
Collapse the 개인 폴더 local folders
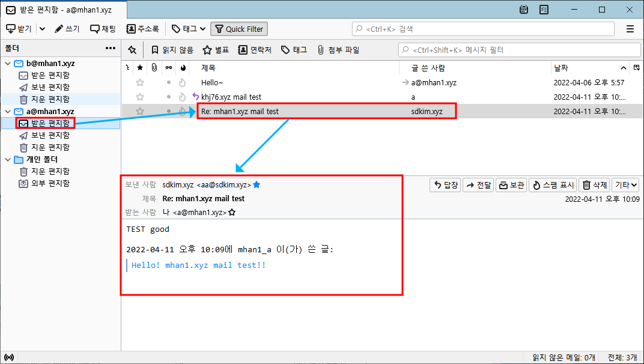click(8, 159)
